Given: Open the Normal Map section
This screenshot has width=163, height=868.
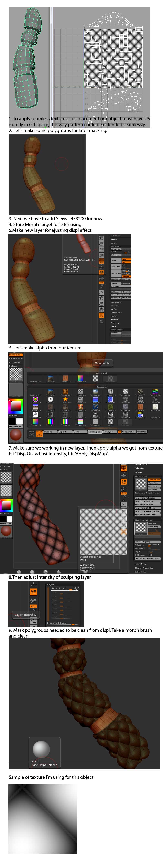Looking at the screenshot, I should (140, 564).
